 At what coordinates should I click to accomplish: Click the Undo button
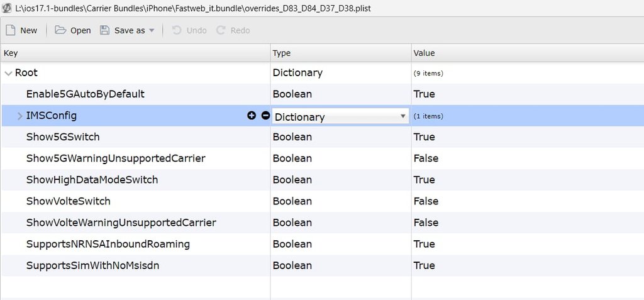point(189,30)
